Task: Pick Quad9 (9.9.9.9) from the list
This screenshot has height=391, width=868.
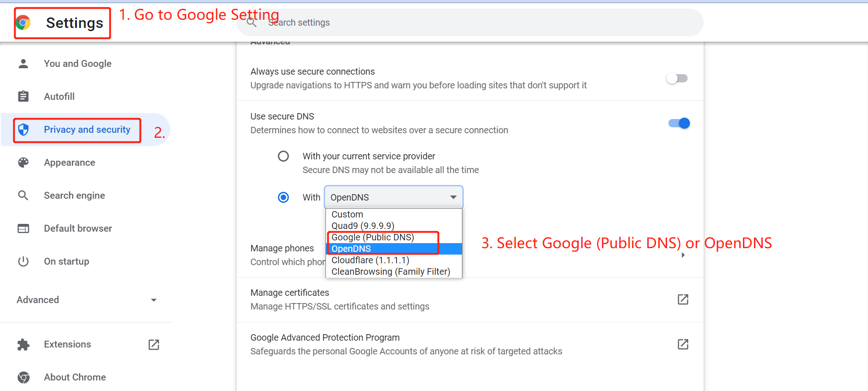Action: (x=363, y=226)
